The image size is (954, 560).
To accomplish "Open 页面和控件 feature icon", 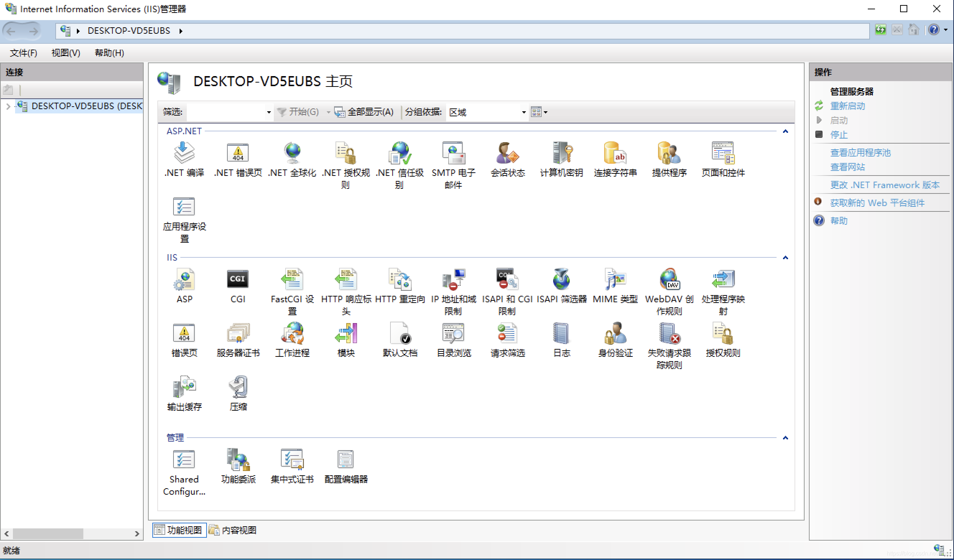I will tap(723, 153).
